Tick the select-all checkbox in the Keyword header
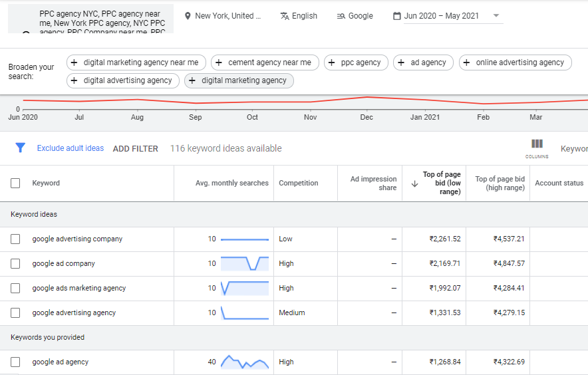This screenshot has width=588, height=375. click(x=15, y=184)
